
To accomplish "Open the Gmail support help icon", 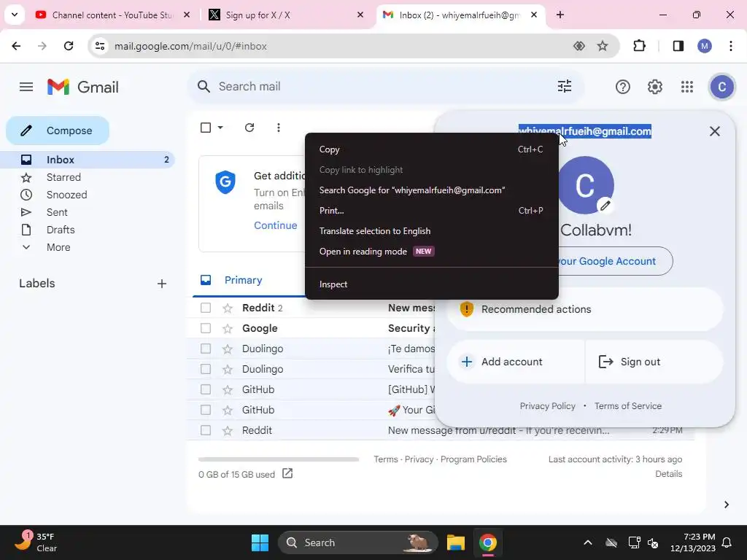I will pyautogui.click(x=623, y=87).
